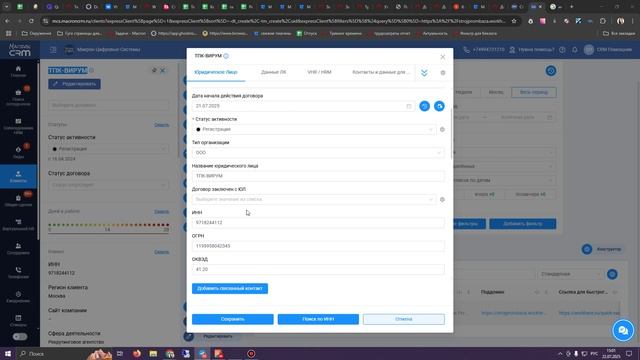Screen dimensions: 640x360
Task: Expand more tabs with double-chevron icon
Action: click(x=424, y=73)
